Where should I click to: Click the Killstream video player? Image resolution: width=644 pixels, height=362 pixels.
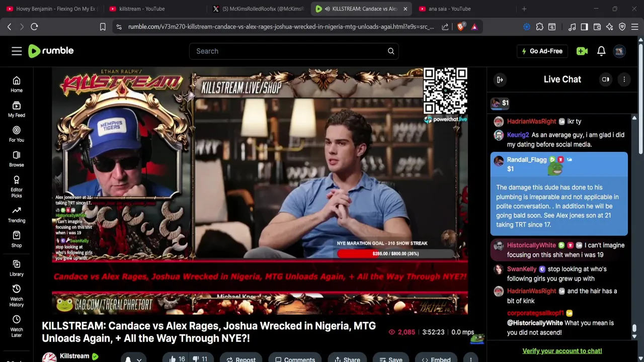click(260, 191)
